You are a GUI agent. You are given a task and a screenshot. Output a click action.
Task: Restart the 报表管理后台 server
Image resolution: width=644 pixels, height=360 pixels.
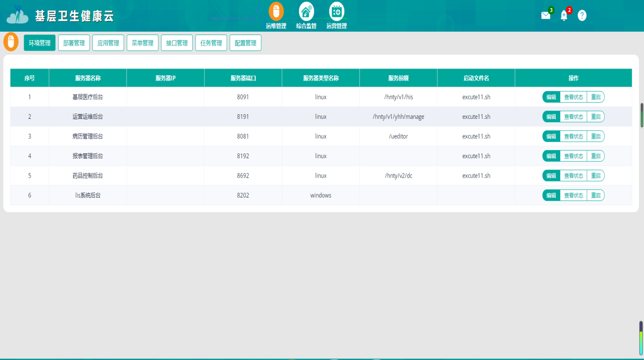click(x=596, y=156)
